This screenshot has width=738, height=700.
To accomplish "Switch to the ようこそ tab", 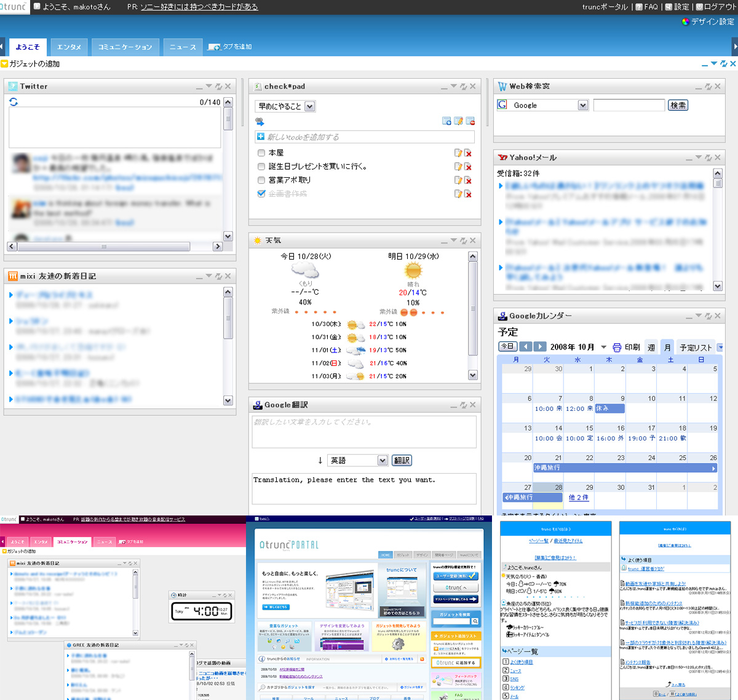I will pyautogui.click(x=28, y=47).
